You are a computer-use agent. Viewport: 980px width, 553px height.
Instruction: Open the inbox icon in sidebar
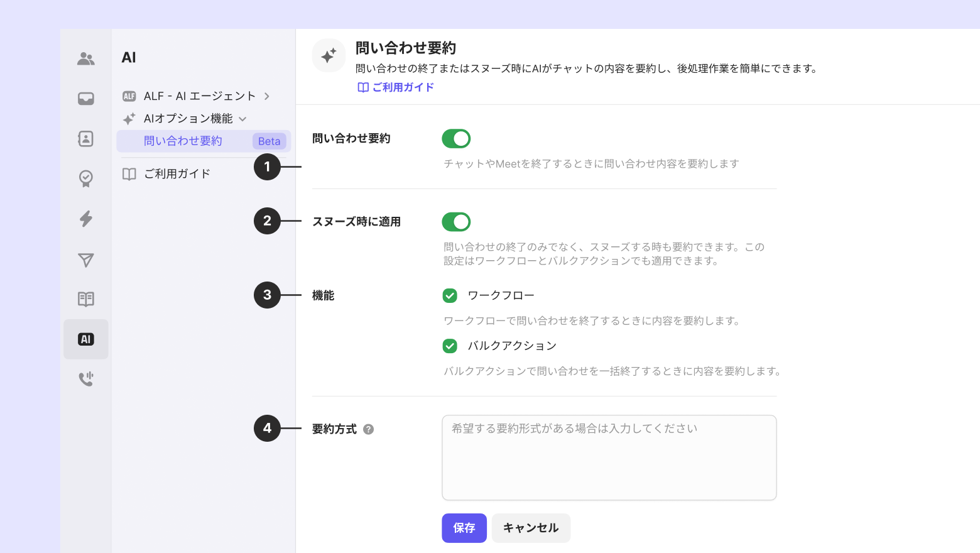click(86, 99)
